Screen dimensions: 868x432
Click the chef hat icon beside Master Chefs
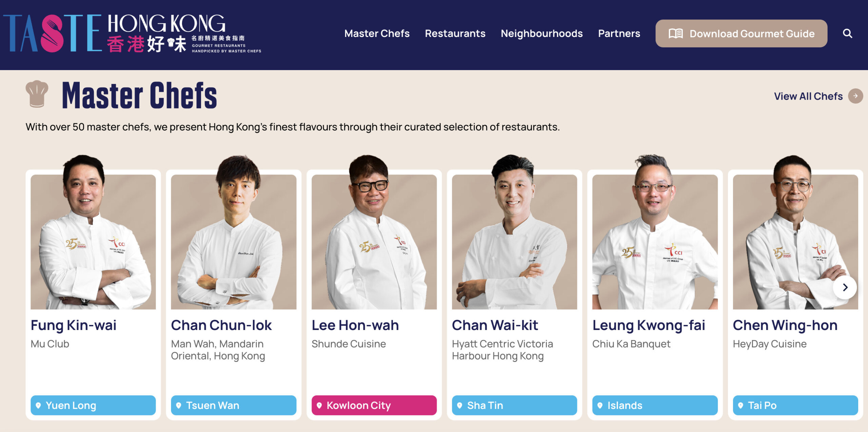[x=37, y=94]
